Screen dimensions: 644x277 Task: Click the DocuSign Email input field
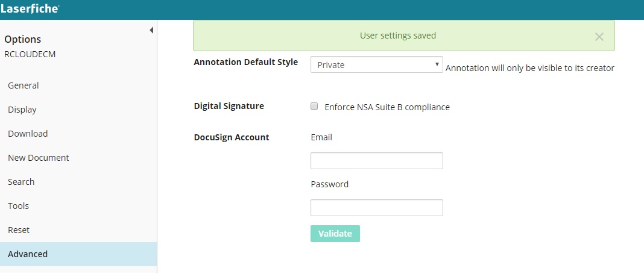pyautogui.click(x=376, y=161)
